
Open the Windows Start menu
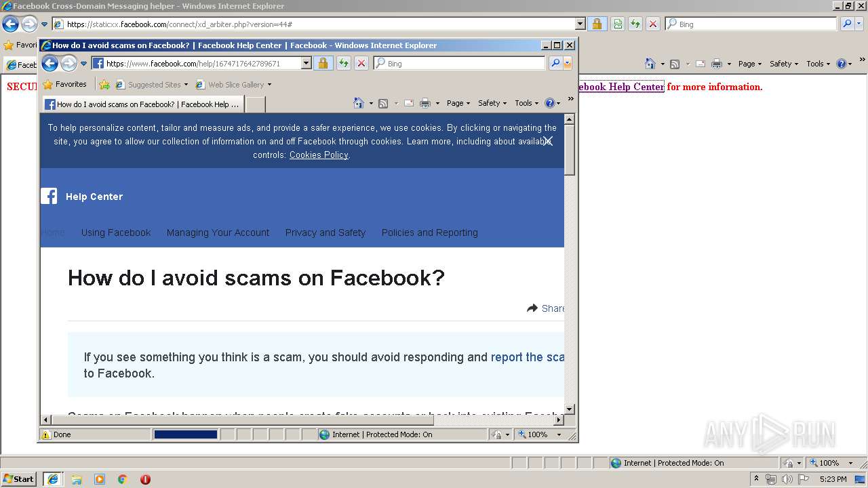coord(18,479)
